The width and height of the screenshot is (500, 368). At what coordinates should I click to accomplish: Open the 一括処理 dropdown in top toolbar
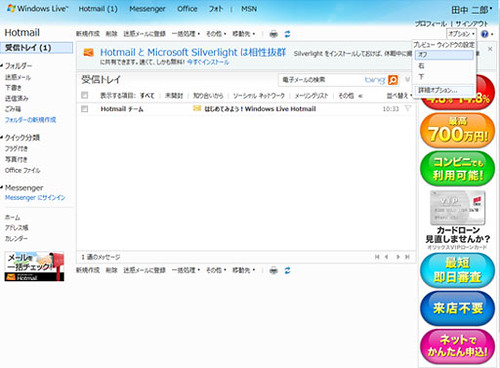(x=186, y=34)
